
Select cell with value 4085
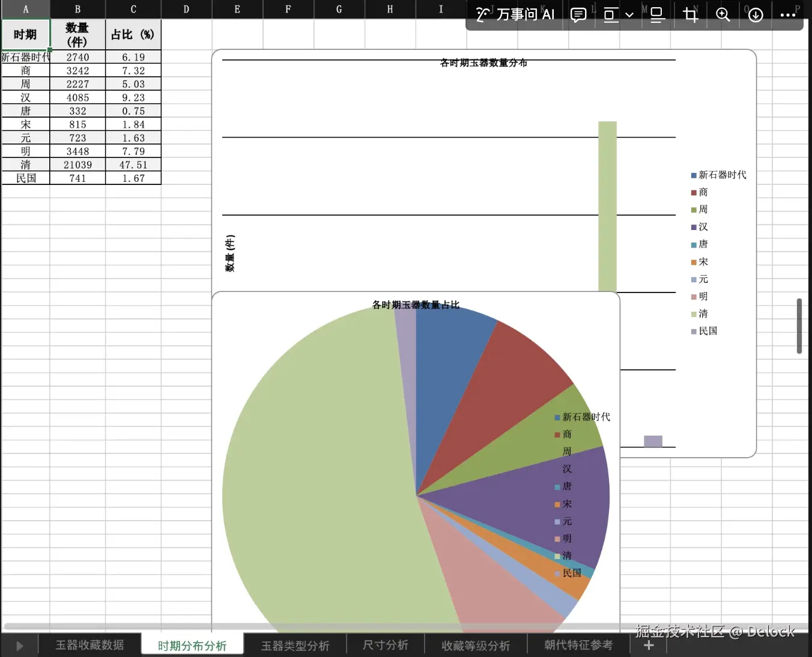(x=77, y=97)
